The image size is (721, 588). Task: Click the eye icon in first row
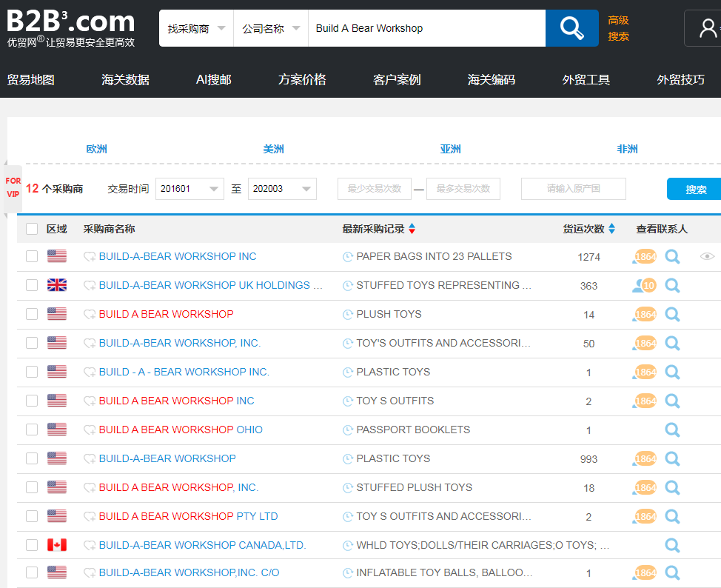[x=707, y=257]
